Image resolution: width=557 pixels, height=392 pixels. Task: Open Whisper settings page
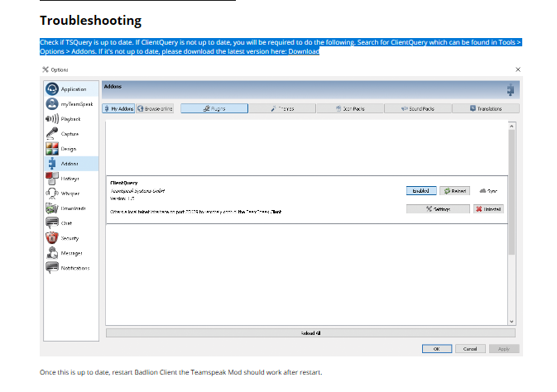pos(71,194)
